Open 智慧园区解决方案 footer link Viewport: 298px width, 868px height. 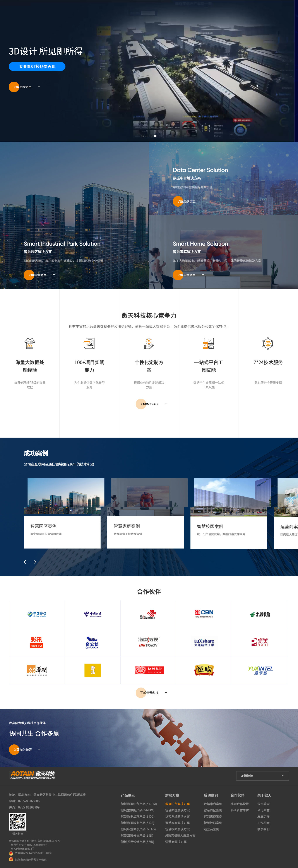point(177,810)
